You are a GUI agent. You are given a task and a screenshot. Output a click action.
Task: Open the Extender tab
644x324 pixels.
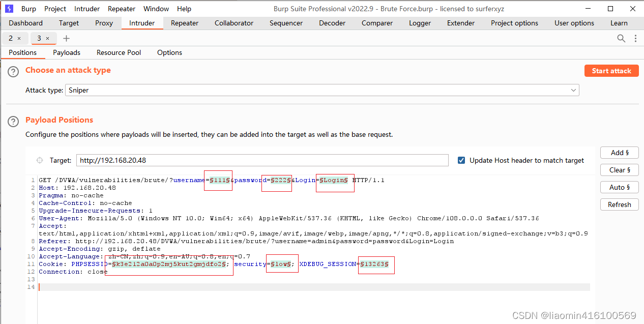[x=461, y=23]
